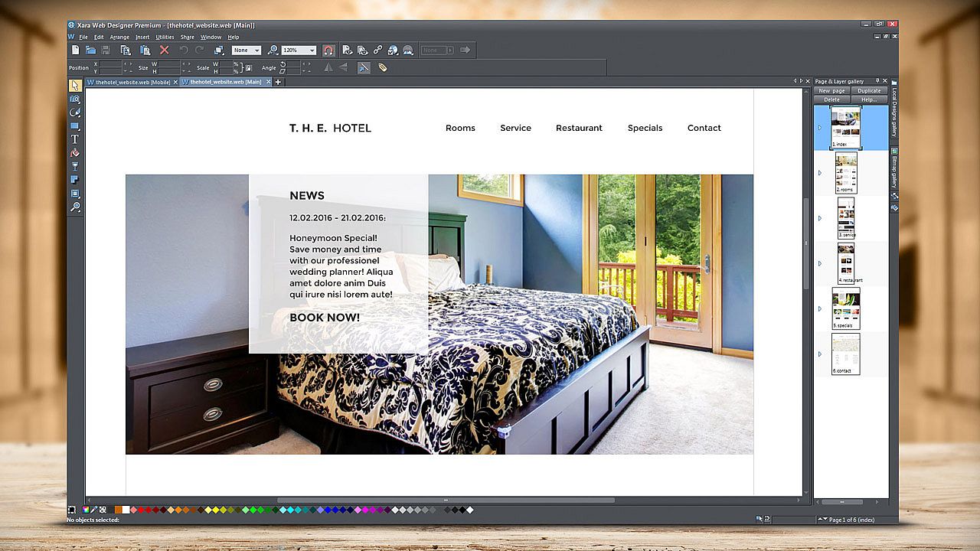Select the Text tool in the toolbox
This screenshot has height=551, width=980.
[75, 139]
